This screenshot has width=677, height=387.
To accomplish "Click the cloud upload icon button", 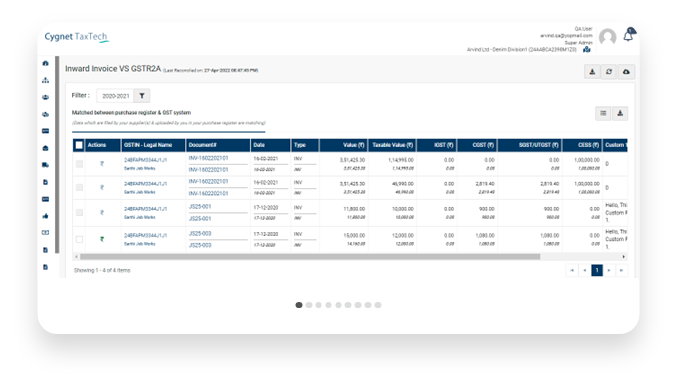I will pos(626,72).
